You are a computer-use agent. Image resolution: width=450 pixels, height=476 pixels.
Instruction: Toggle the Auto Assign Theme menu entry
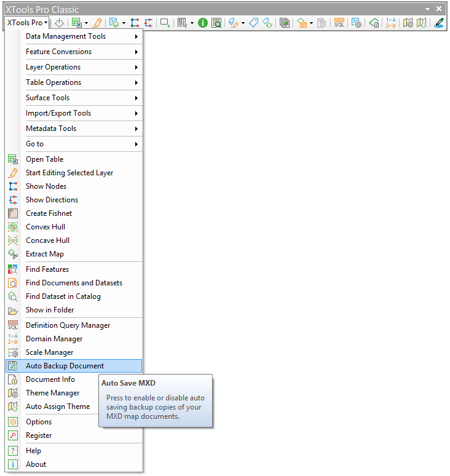(52, 407)
